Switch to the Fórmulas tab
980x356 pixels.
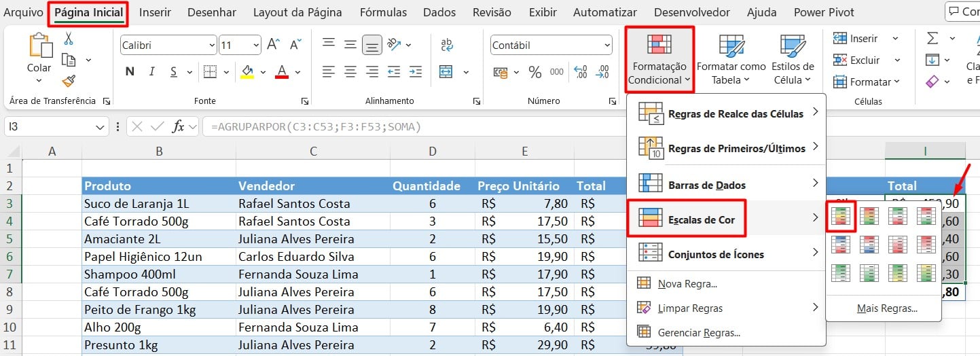coord(383,12)
